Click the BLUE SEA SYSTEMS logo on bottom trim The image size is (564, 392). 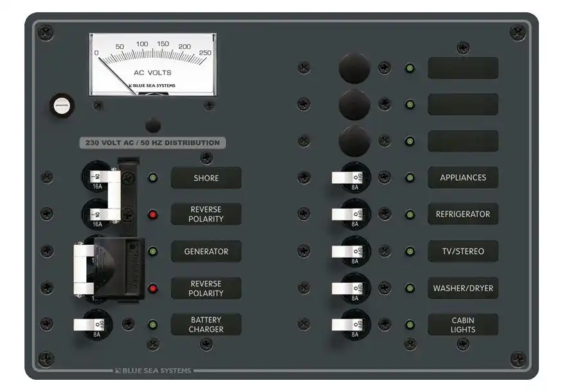click(x=153, y=370)
